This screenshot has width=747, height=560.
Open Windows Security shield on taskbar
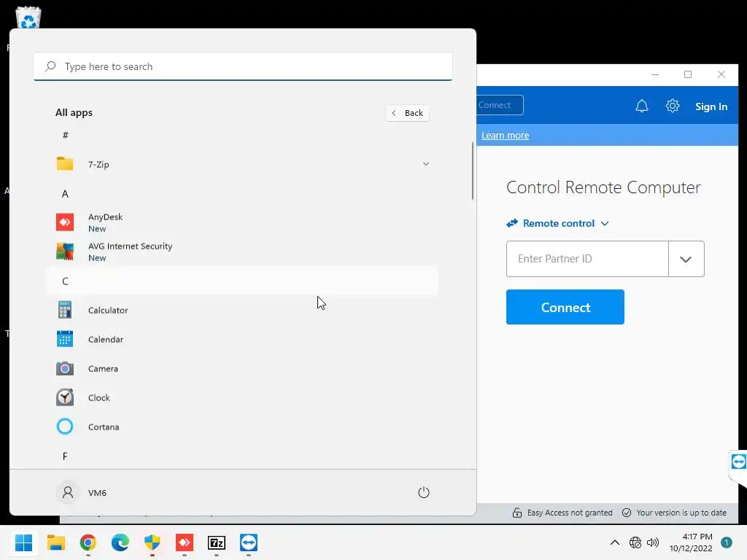coord(152,542)
